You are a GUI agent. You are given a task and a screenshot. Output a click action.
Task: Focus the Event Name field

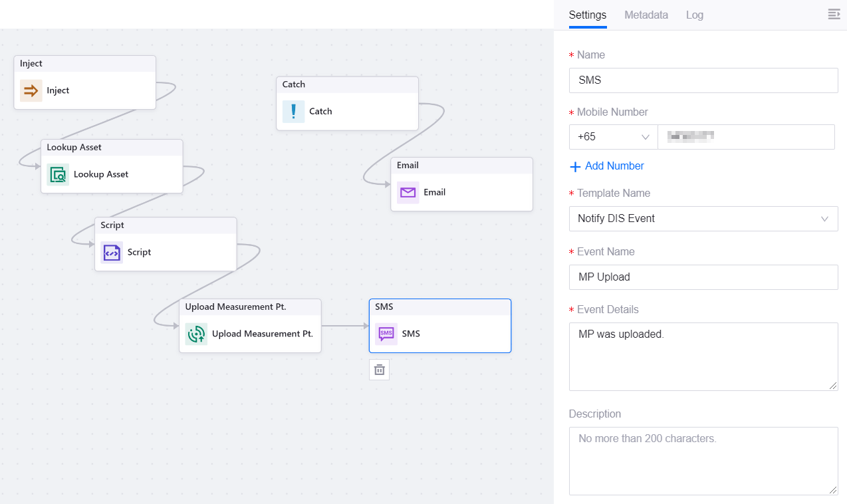tap(703, 277)
